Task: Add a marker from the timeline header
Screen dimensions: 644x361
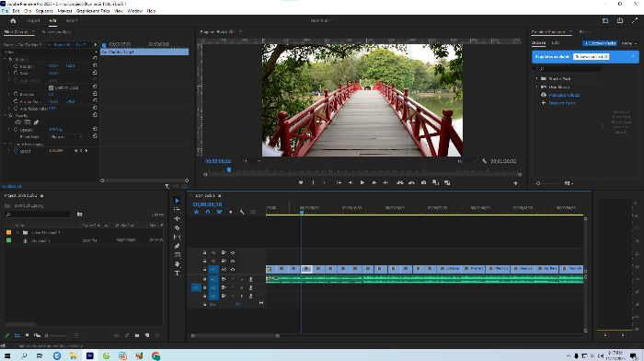Action: coord(230,212)
